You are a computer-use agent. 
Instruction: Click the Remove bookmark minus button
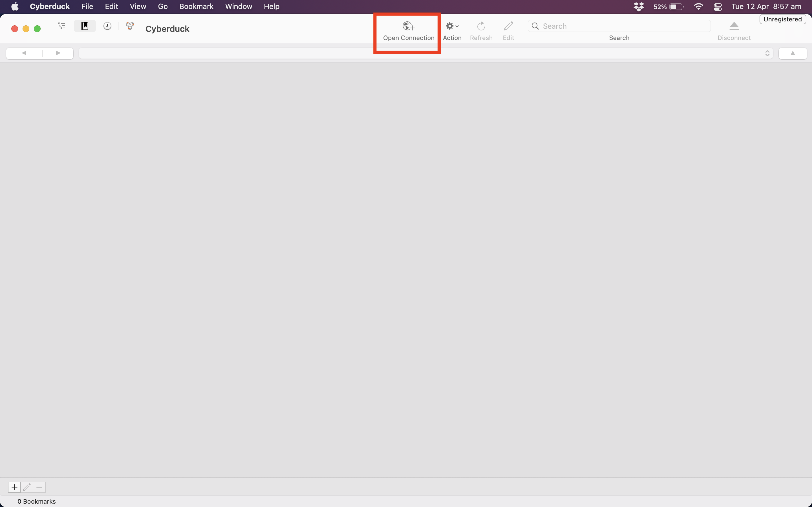[x=39, y=486]
